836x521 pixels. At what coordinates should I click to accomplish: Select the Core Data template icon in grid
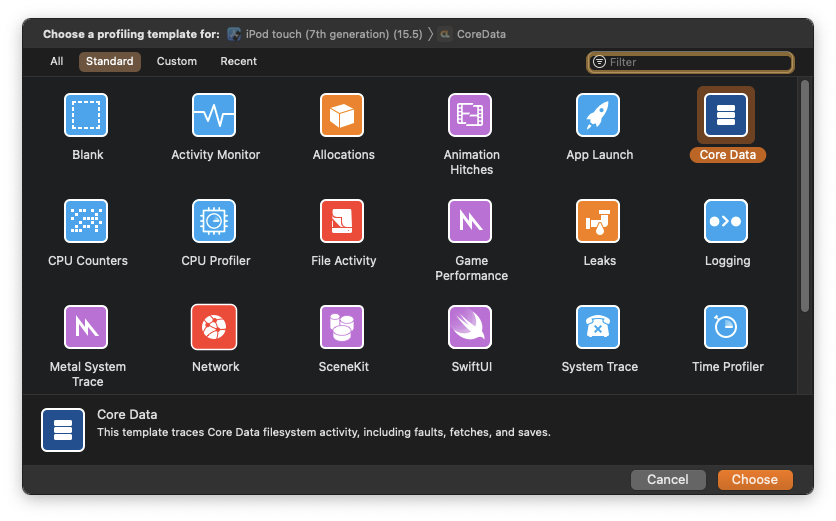pos(726,115)
